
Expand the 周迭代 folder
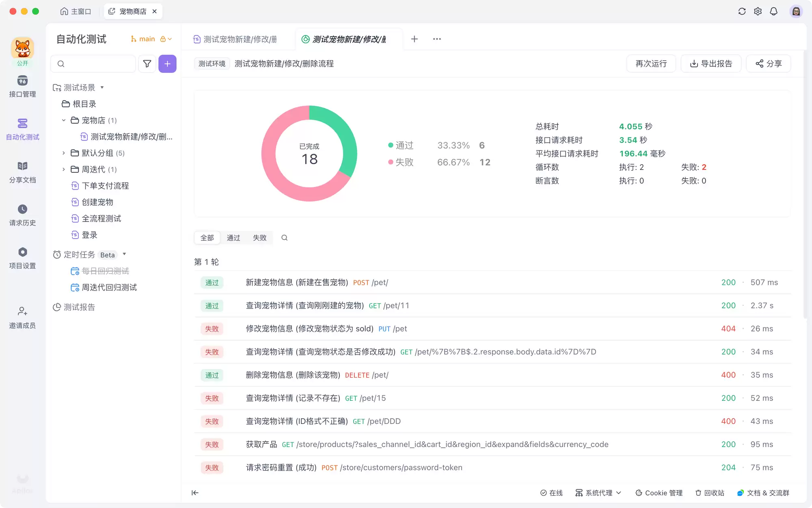coord(63,169)
